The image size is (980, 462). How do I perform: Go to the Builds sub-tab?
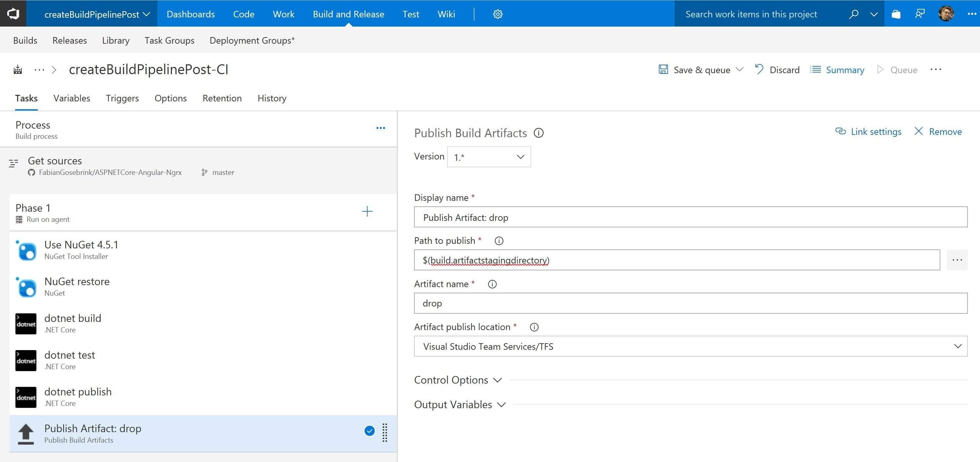(25, 40)
